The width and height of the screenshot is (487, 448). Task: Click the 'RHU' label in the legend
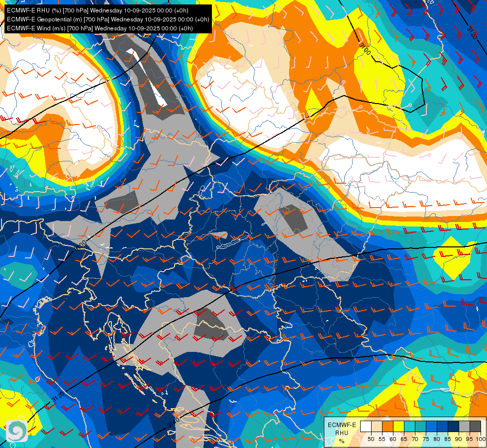[x=342, y=433]
